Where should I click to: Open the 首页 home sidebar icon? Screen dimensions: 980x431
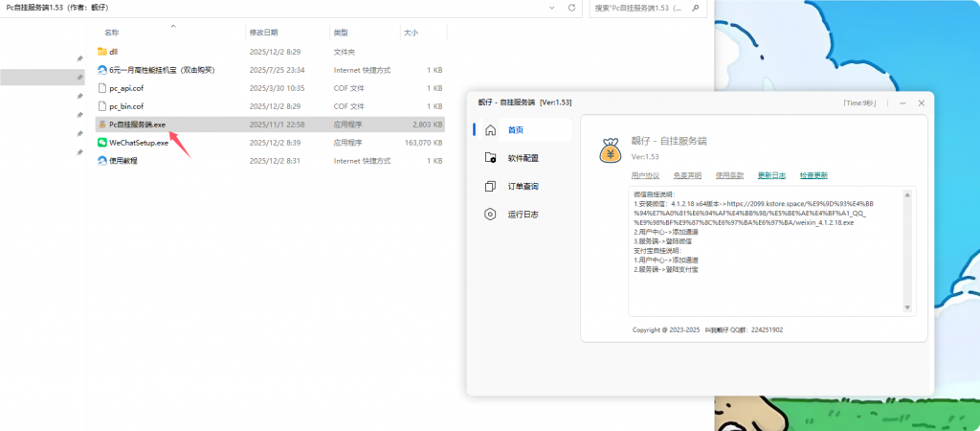tap(491, 130)
